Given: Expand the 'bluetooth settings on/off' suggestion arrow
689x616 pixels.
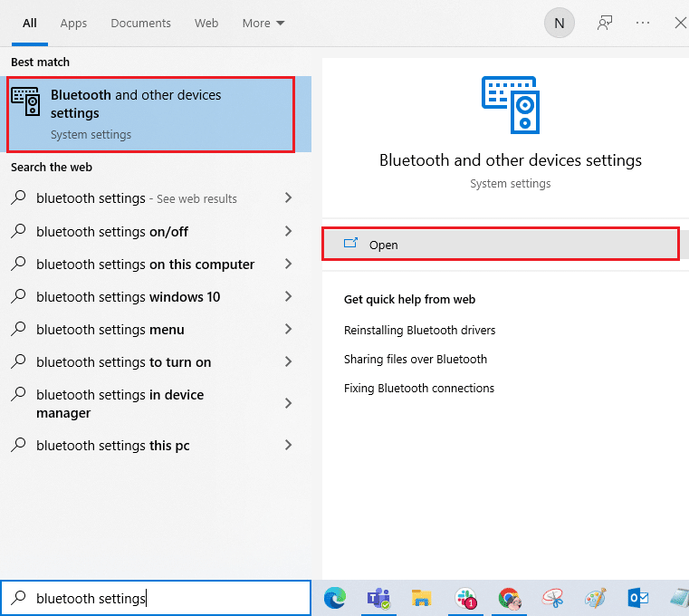Looking at the screenshot, I should click(x=288, y=231).
